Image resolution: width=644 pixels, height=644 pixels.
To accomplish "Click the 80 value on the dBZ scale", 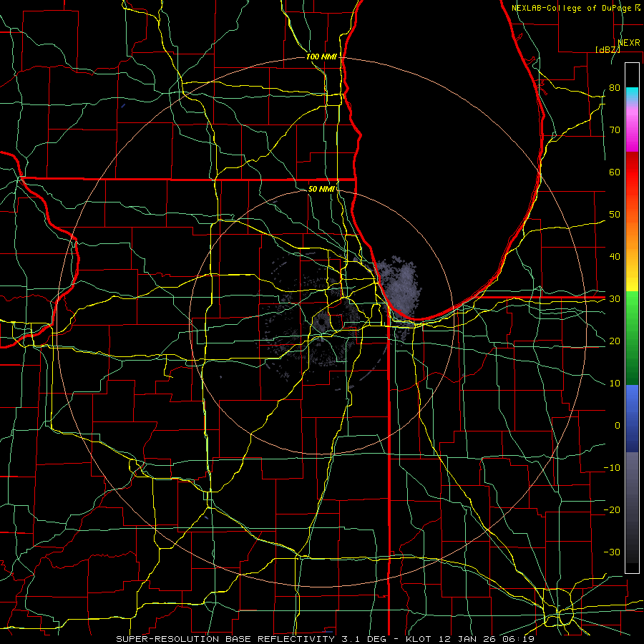I will coord(615,88).
